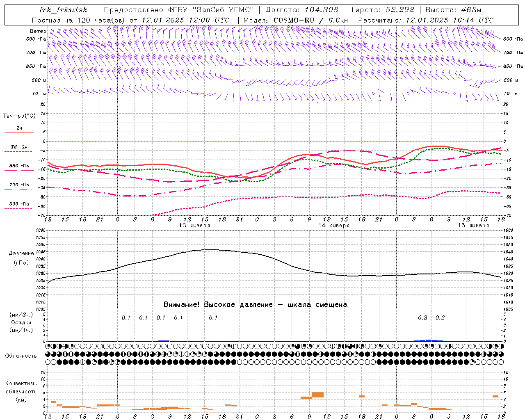Click the Конвективн. облачность panel label
This screenshot has width=525, height=420.
click(x=21, y=388)
